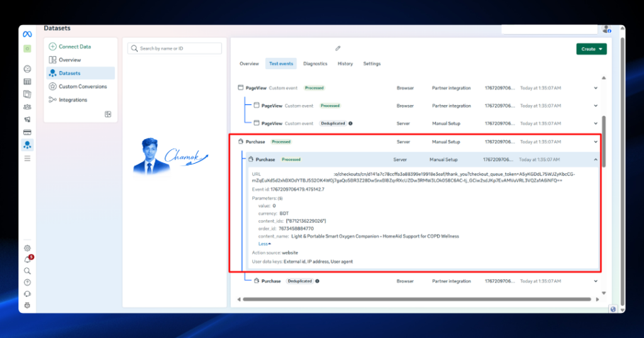Open the Audiences people icon in sidebar
Viewport: 644px width, 338px height.
click(x=27, y=107)
